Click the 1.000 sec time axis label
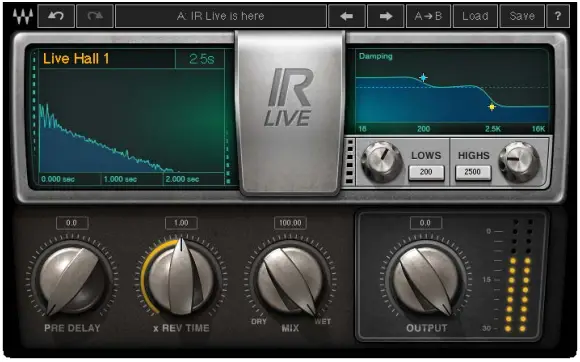The image size is (580, 362). [120, 179]
